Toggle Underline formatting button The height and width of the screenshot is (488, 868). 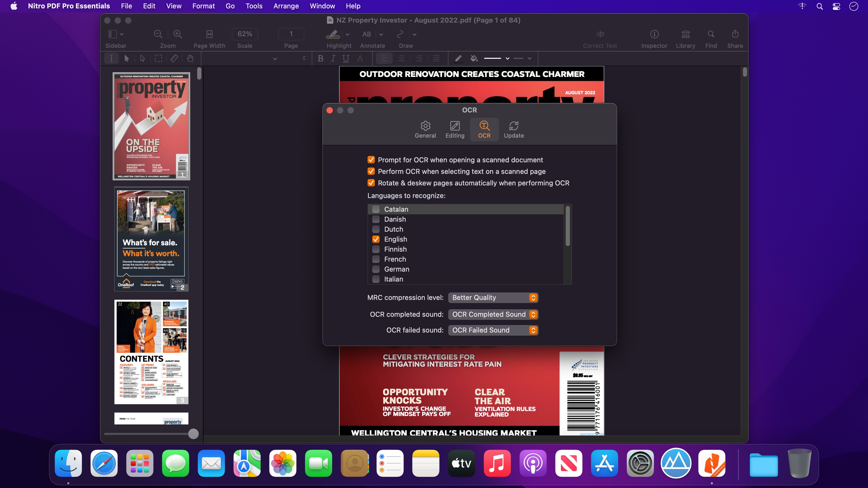(346, 58)
